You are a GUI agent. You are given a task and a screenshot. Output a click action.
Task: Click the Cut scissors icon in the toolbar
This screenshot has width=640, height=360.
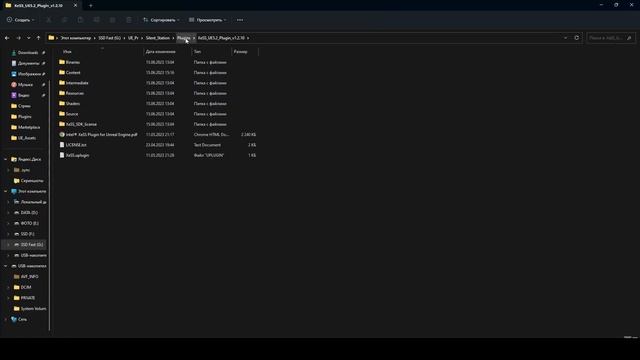[49, 20]
